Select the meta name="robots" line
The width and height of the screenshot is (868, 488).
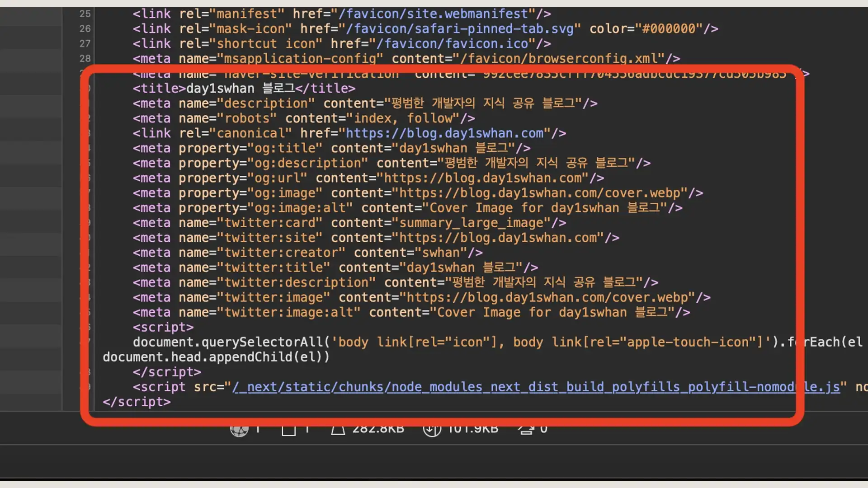pyautogui.click(x=304, y=118)
